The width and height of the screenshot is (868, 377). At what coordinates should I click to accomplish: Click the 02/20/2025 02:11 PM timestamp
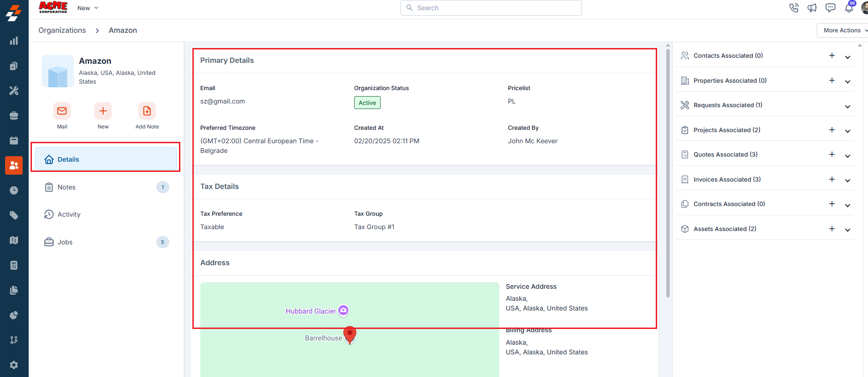coord(387,141)
